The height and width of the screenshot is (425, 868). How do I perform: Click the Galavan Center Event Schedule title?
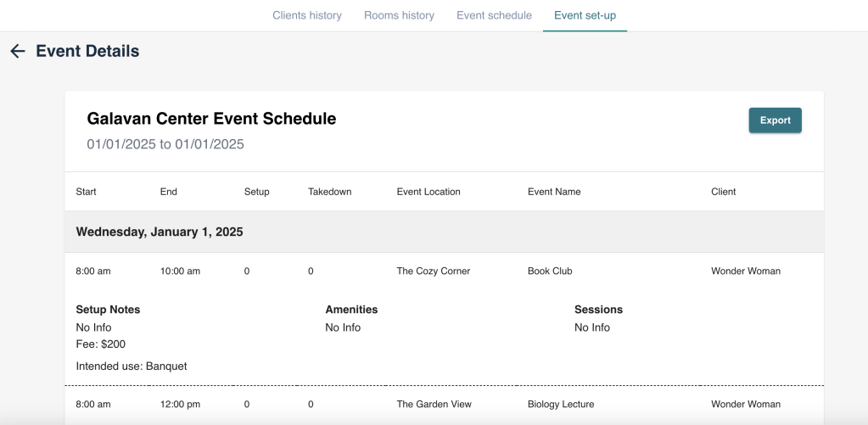(x=211, y=119)
